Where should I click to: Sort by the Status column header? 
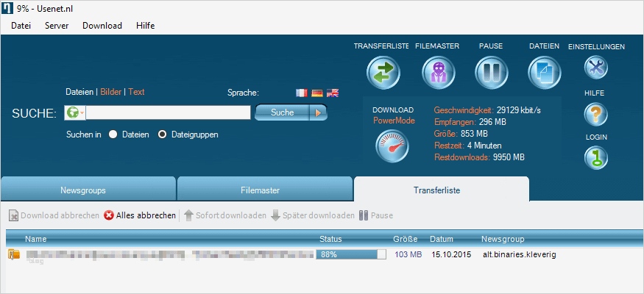(x=330, y=239)
